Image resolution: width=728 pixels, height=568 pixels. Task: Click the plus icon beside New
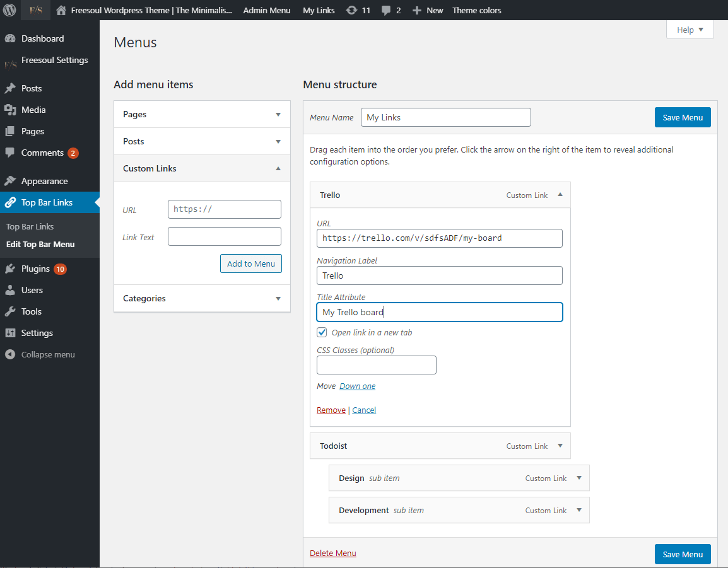tap(417, 10)
